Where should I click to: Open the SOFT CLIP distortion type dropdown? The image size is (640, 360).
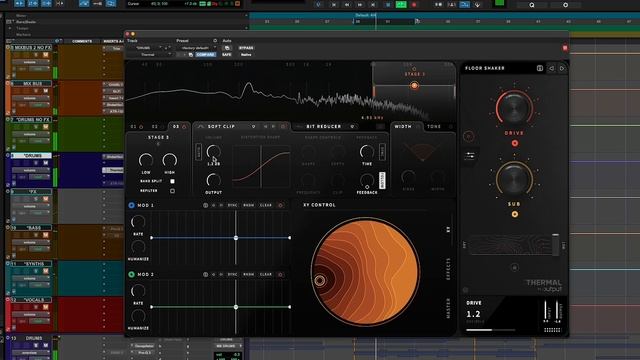[253, 127]
